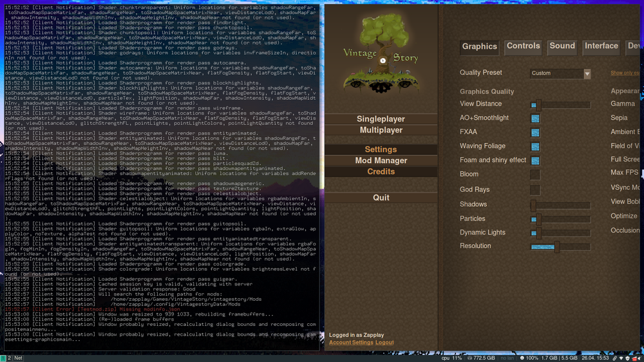This screenshot has width=644, height=362.
Task: Click the network dropdown tray icon
Action: (621, 357)
